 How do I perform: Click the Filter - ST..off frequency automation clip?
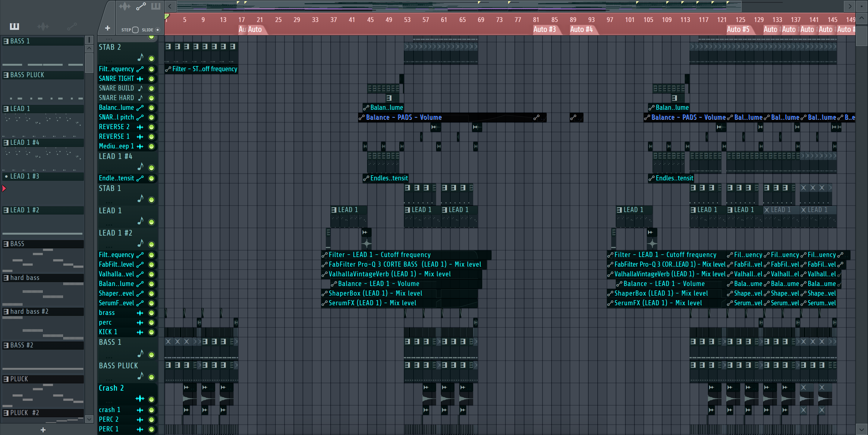202,69
